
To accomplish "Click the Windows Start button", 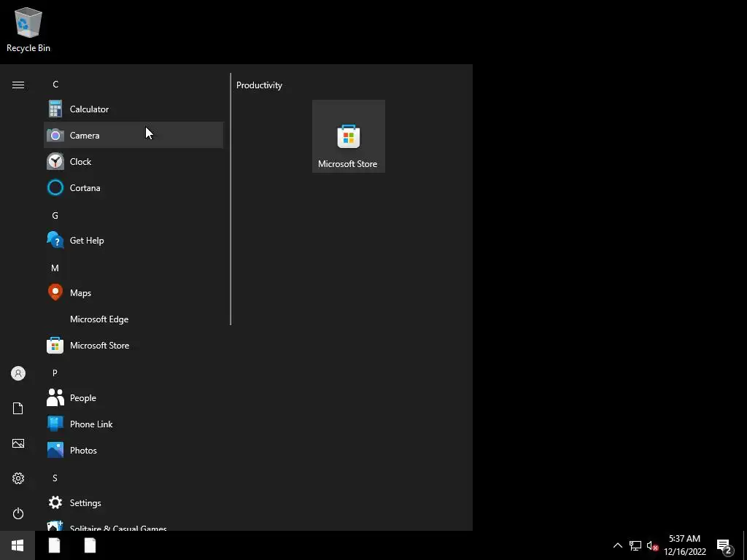I will (x=18, y=545).
